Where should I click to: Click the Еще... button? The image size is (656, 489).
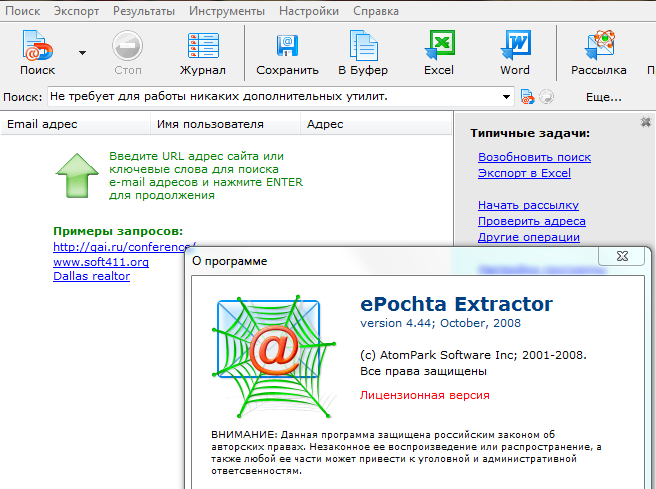pyautogui.click(x=604, y=97)
